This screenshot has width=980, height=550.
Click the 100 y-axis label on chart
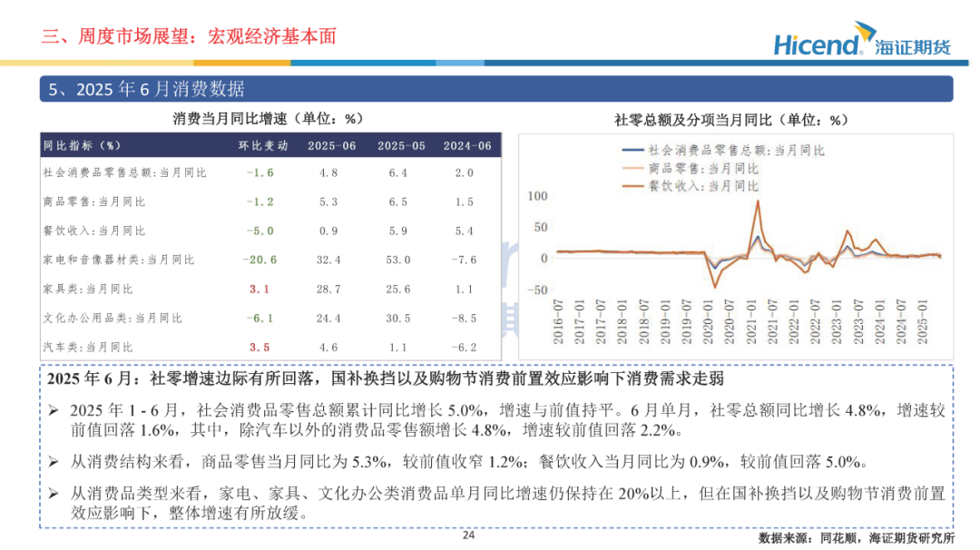coord(537,196)
